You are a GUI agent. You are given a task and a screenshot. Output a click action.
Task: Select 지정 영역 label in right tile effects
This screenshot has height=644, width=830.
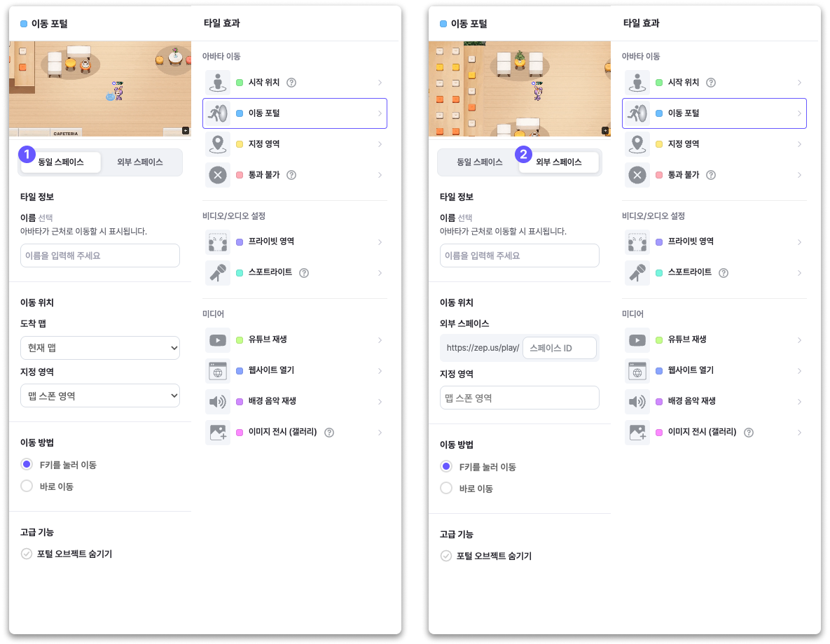(684, 143)
